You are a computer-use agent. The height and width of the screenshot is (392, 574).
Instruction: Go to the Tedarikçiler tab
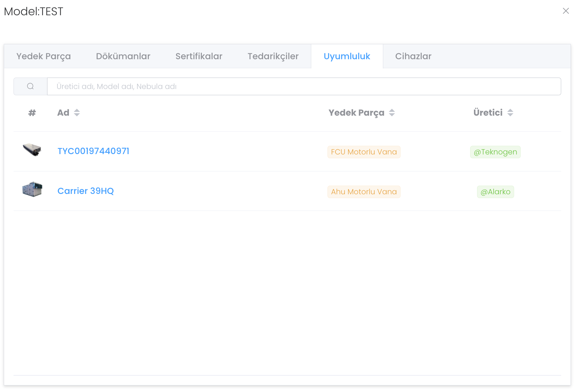click(273, 56)
